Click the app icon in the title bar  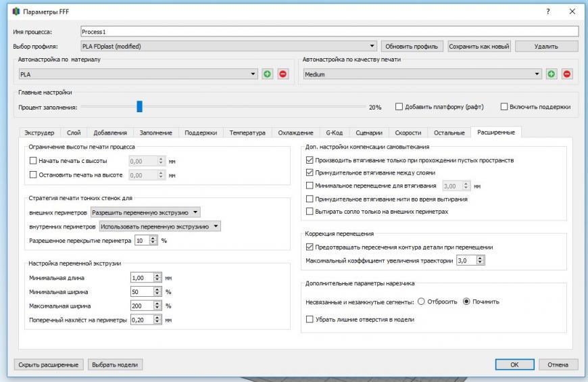point(16,11)
